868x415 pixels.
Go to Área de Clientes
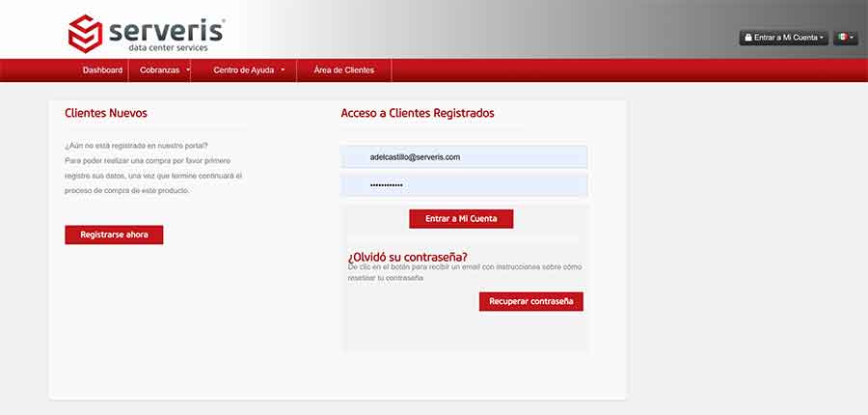pos(344,70)
